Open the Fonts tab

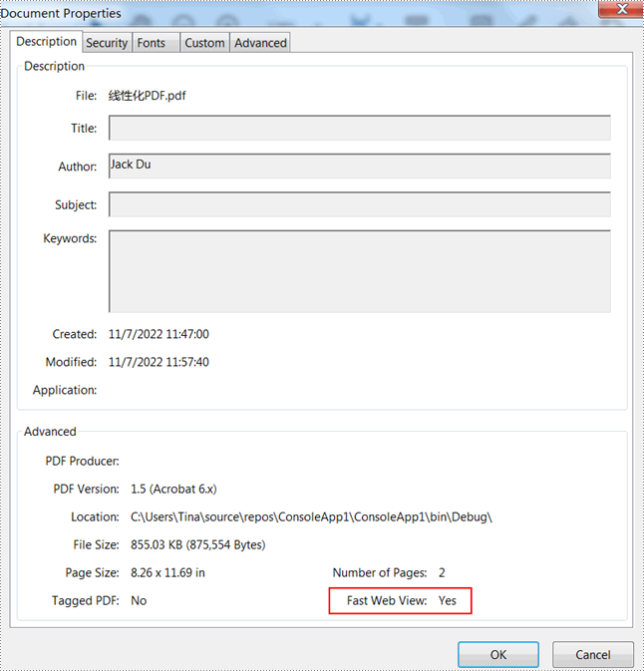[156, 43]
